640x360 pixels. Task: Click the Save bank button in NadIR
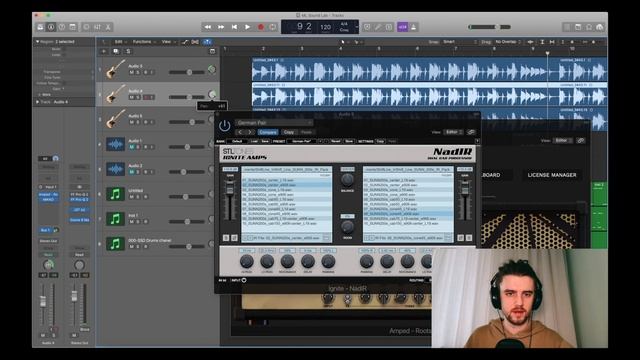[x=265, y=141]
